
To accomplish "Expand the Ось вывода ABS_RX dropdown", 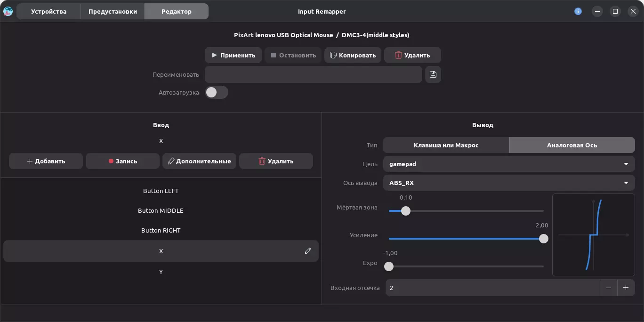I will point(508,183).
